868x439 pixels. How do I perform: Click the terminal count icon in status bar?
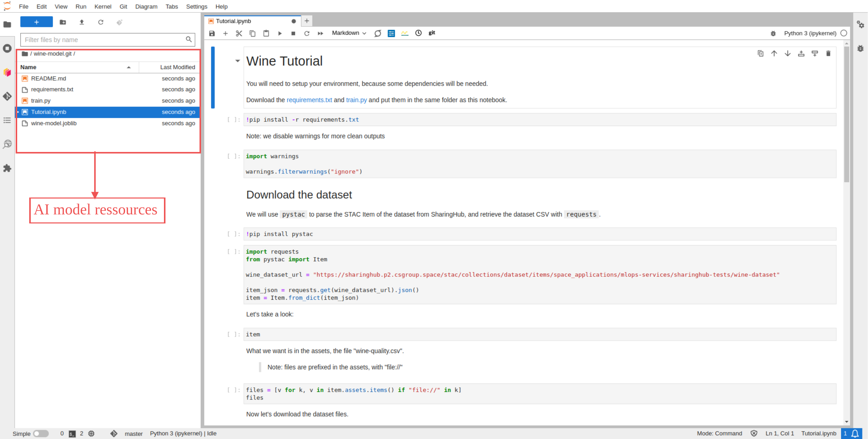coord(72,434)
